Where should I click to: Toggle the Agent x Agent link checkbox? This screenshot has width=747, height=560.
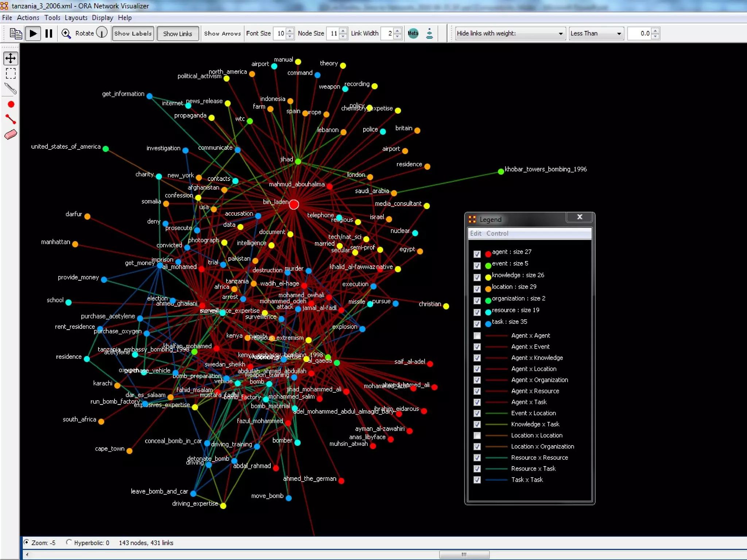(x=477, y=336)
